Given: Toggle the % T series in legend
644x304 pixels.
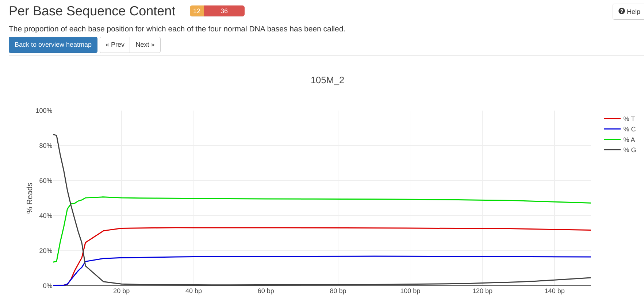Looking at the screenshot, I should pos(629,119).
